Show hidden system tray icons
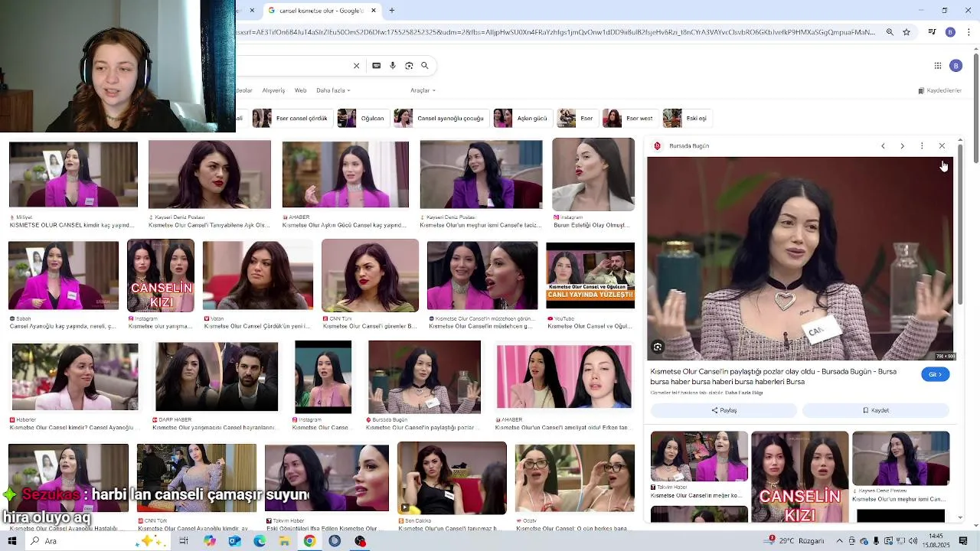Screen dimensions: 980x551 (x=840, y=541)
